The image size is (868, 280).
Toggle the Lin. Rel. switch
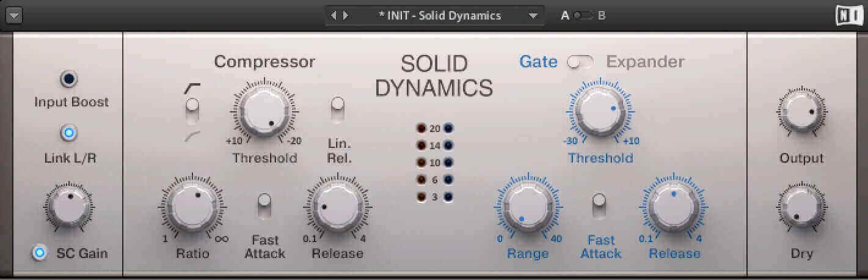tap(337, 111)
